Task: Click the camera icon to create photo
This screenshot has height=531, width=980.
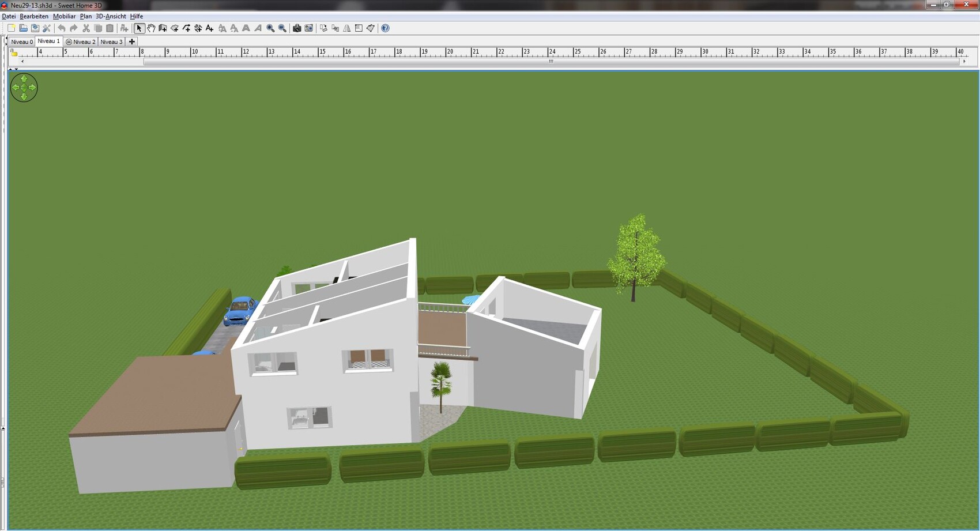Action: click(x=297, y=28)
